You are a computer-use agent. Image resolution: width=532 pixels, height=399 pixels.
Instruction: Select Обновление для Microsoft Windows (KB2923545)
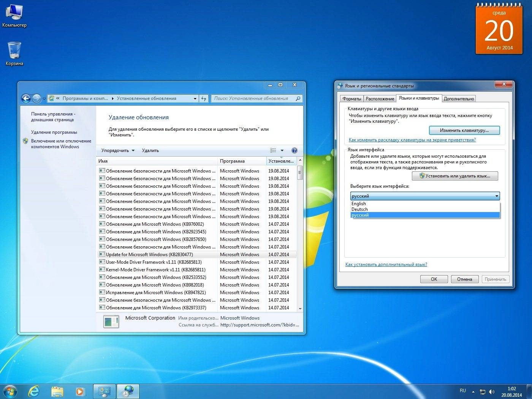(x=197, y=232)
